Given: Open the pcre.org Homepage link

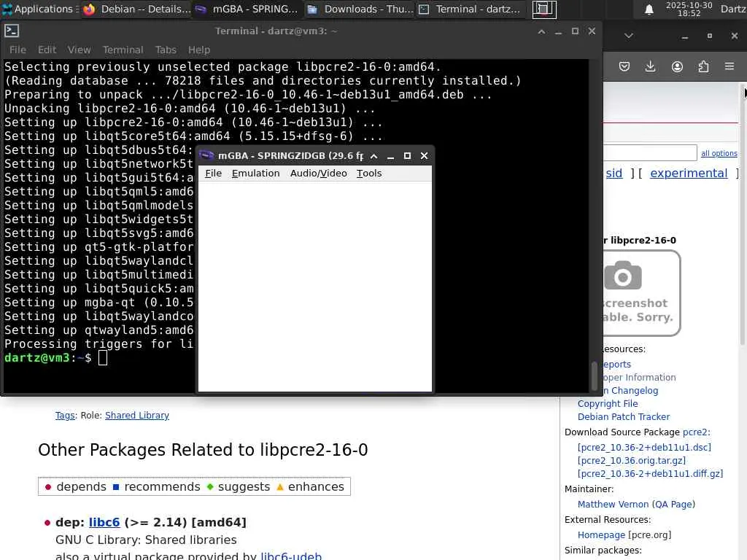Looking at the screenshot, I should click(601, 535).
